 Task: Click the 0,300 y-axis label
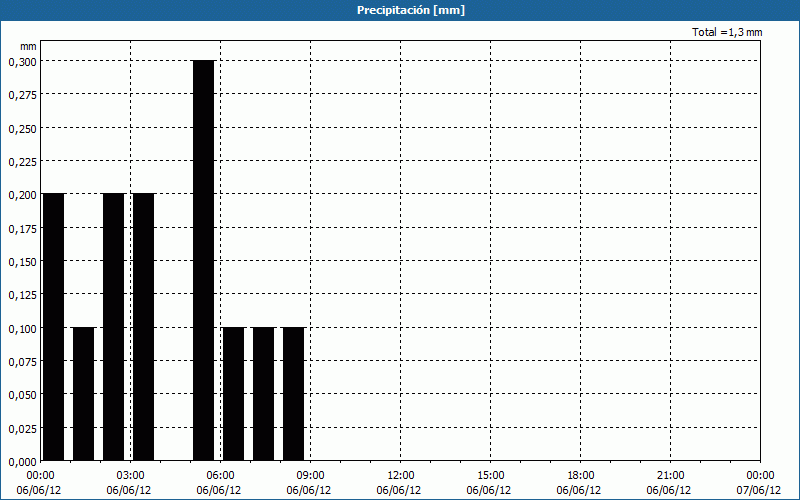point(22,62)
